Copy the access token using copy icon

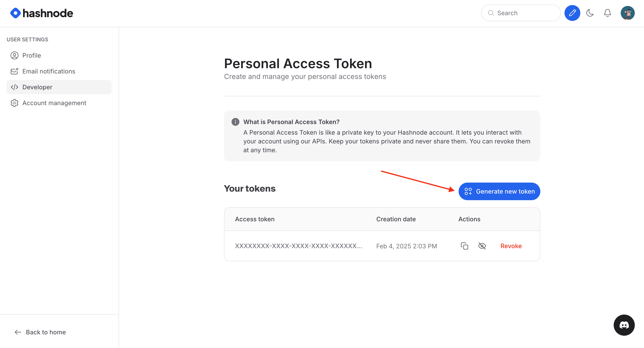465,246
